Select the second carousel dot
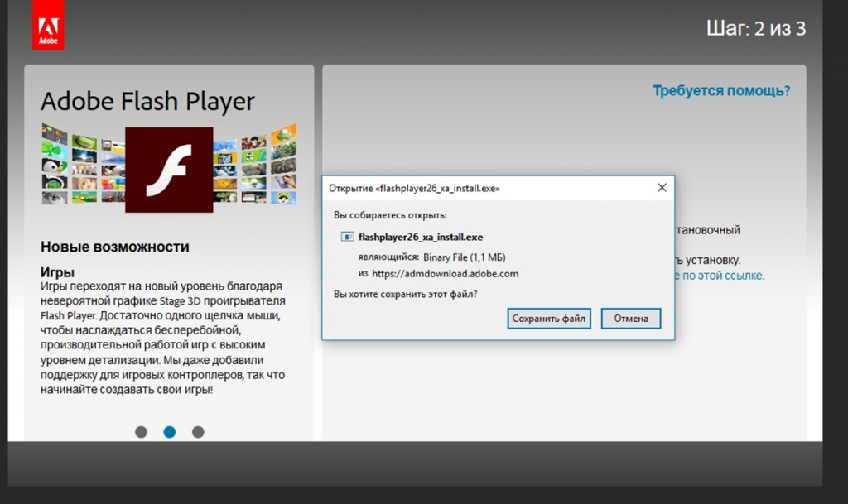Image resolution: width=848 pixels, height=504 pixels. coord(169,432)
